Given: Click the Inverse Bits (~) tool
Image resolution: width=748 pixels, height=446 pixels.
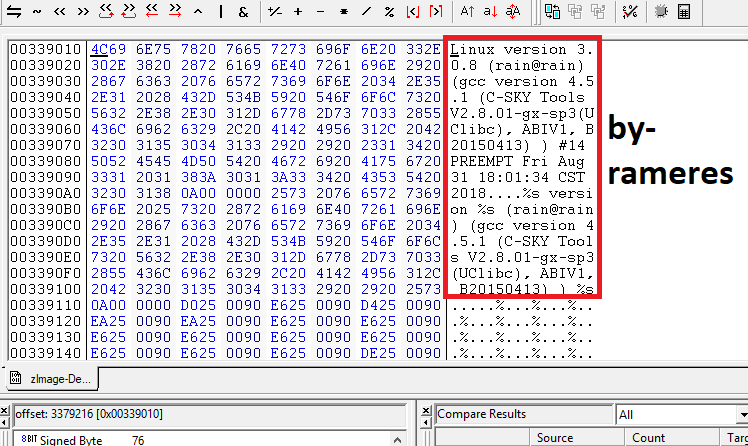Looking at the screenshot, I should click(x=37, y=11).
